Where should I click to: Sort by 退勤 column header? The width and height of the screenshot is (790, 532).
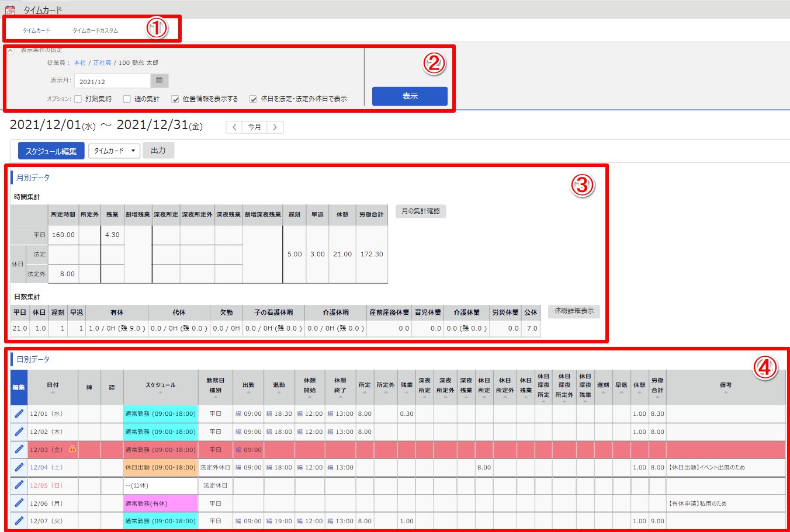point(279,387)
